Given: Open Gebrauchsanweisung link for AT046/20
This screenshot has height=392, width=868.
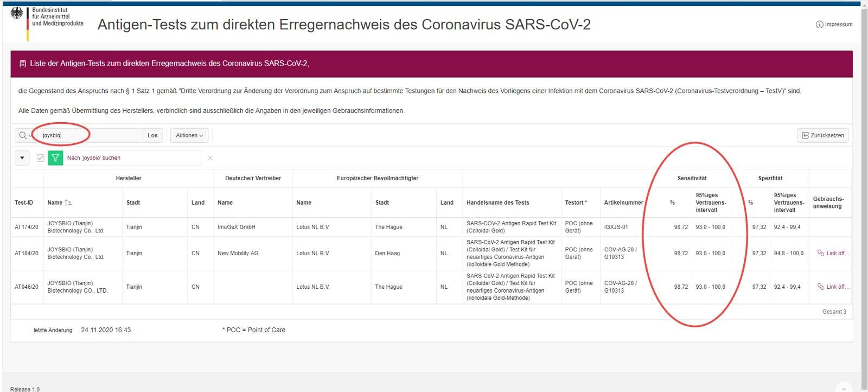Looking at the screenshot, I should click(833, 287).
